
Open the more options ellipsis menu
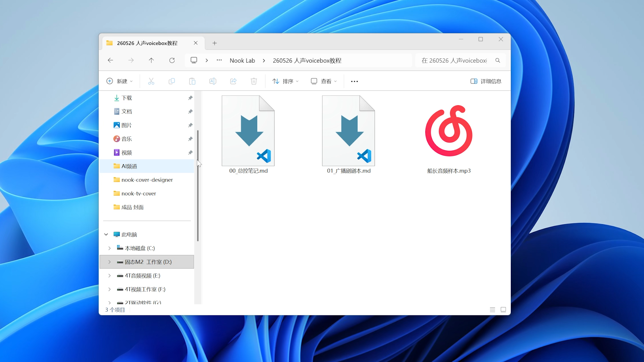point(355,81)
